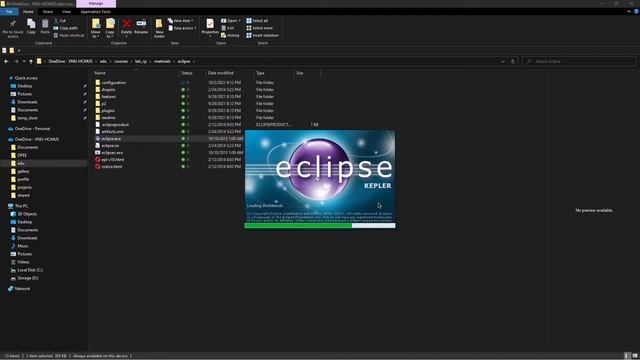Click the Manage contextual tab
The image size is (640, 360).
coord(96,3)
